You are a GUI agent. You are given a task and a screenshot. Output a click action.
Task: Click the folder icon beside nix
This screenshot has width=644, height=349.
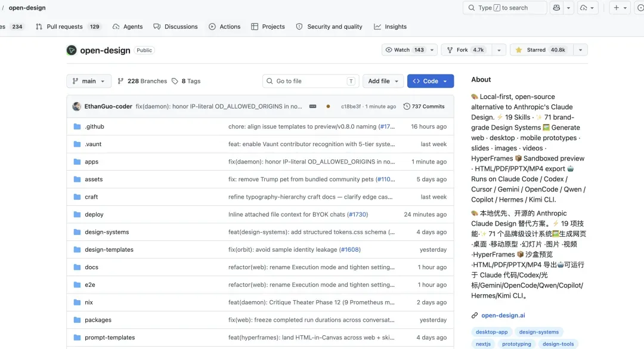(77, 302)
